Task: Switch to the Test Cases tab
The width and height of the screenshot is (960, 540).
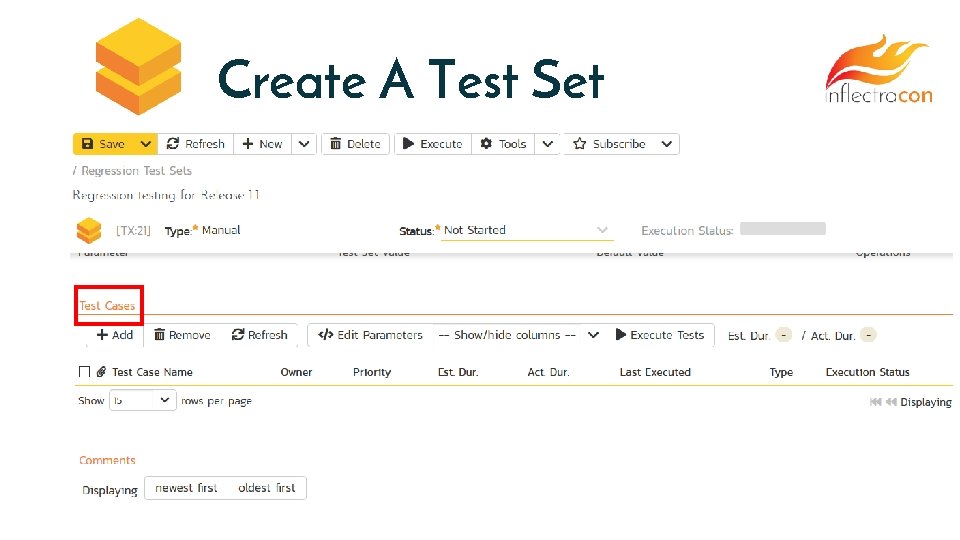Action: pos(108,305)
